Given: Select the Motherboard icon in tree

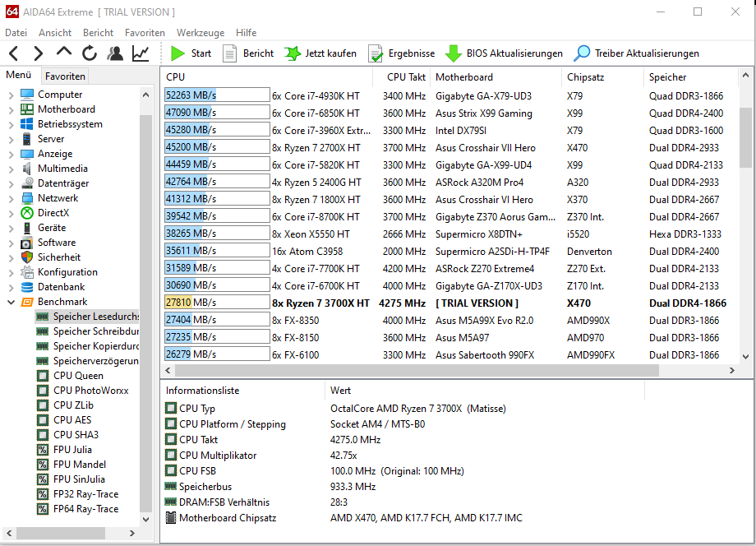Looking at the screenshot, I should [27, 109].
